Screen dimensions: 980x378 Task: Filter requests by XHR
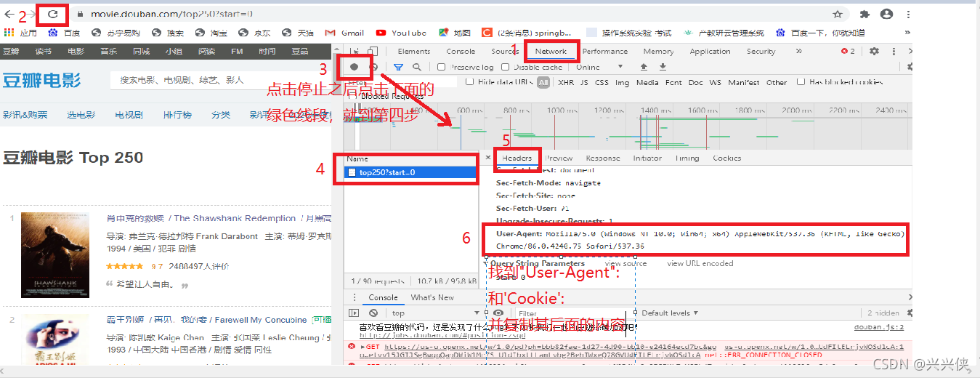coord(565,83)
